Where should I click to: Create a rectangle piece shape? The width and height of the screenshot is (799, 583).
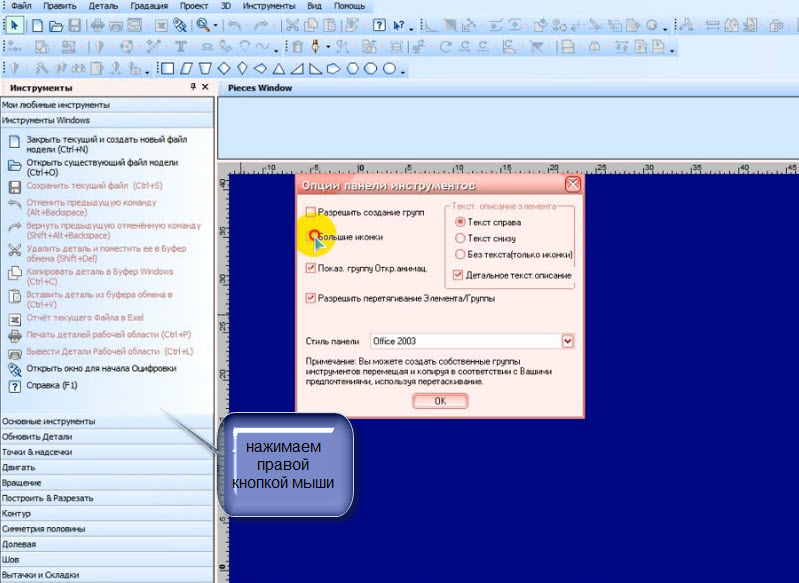click(x=168, y=68)
